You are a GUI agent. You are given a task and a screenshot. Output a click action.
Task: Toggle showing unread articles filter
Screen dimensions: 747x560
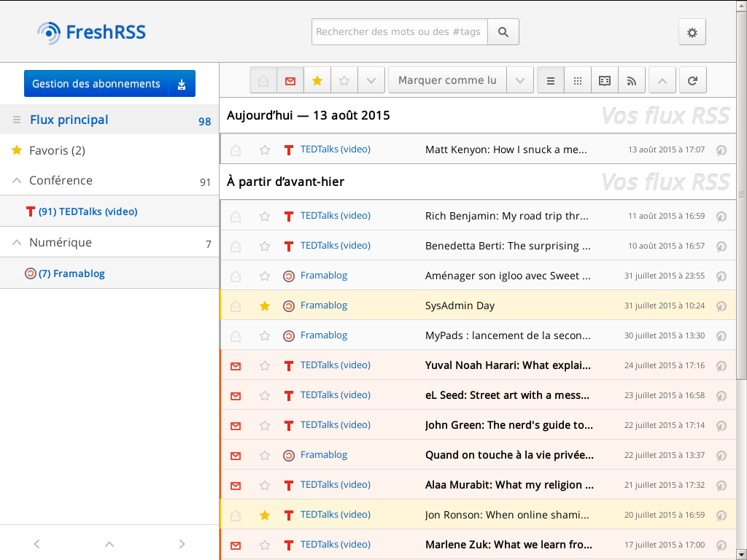(x=290, y=80)
